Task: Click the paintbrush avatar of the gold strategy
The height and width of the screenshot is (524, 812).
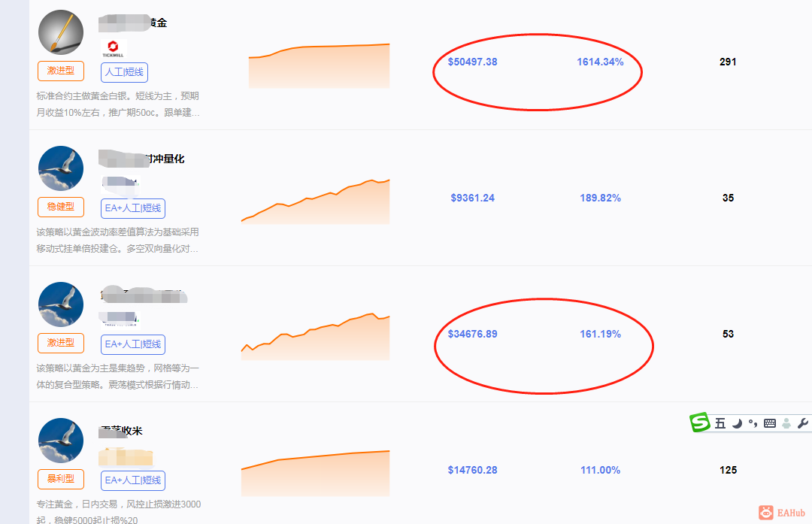Action: coord(60,32)
